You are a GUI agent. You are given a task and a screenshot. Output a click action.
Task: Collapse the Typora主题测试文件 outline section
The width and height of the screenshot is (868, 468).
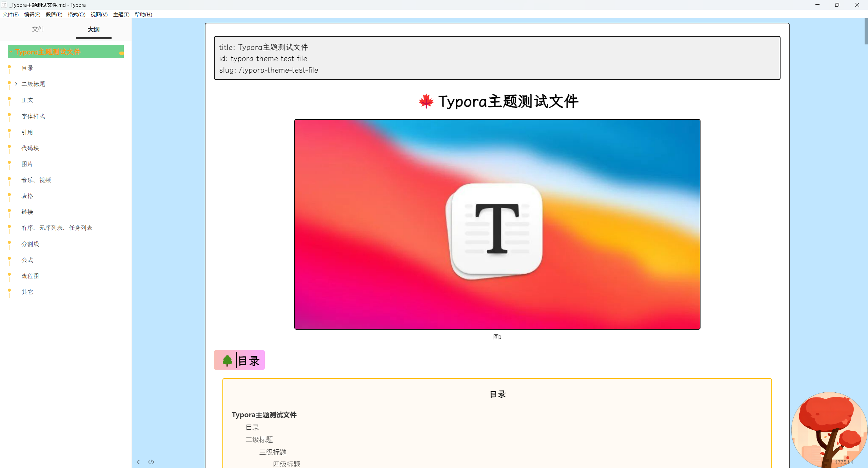[x=11, y=52]
